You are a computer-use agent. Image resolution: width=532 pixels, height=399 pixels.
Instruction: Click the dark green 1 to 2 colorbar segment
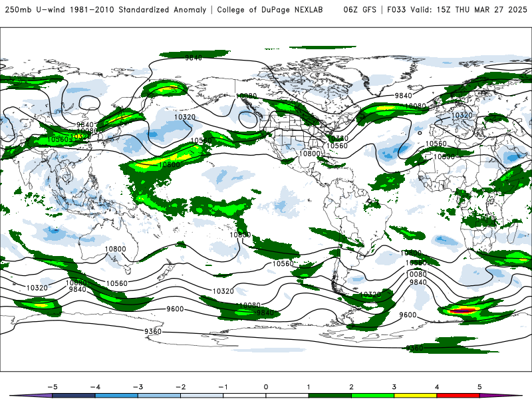point(330,396)
